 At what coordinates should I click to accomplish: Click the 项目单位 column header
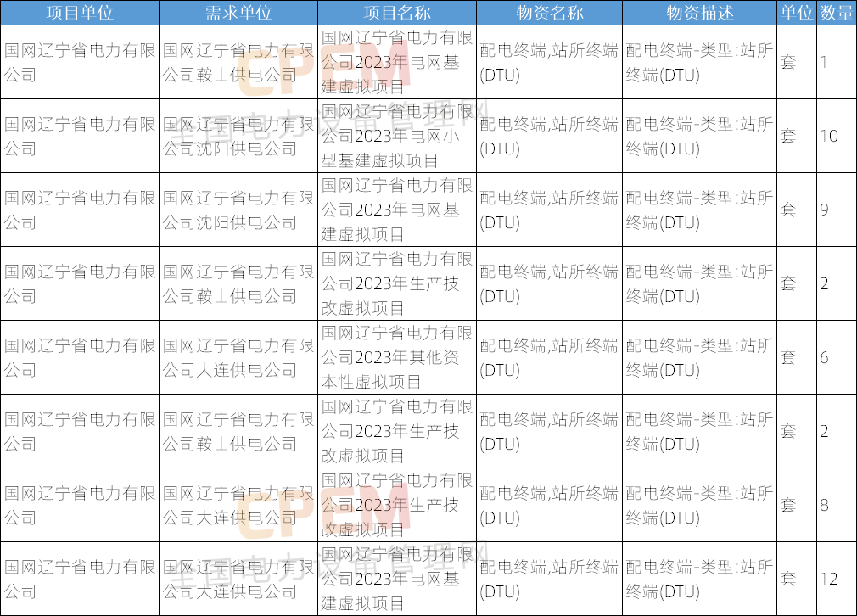point(79,13)
